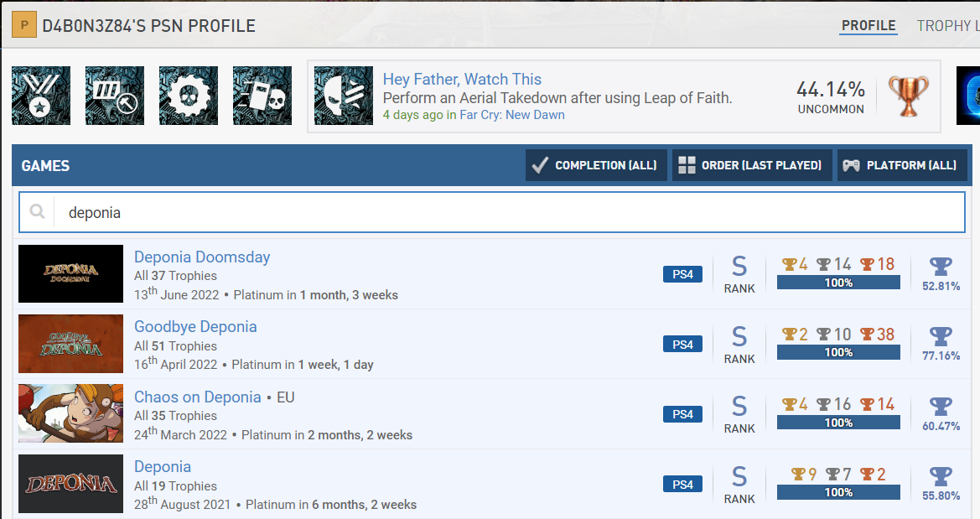The height and width of the screenshot is (519, 980).
Task: Click 'All 37 Trophies' text
Action: tap(175, 276)
